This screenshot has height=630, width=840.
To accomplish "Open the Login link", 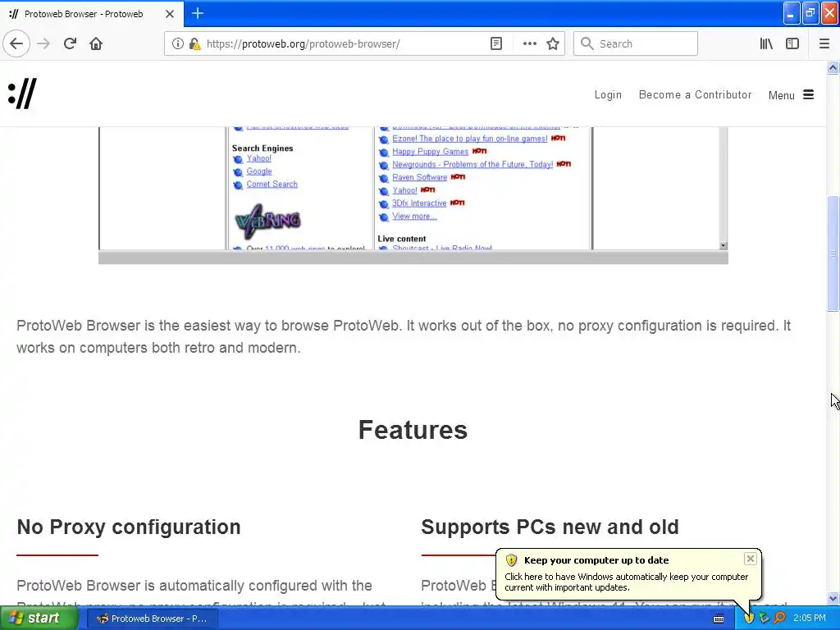I will click(x=608, y=95).
